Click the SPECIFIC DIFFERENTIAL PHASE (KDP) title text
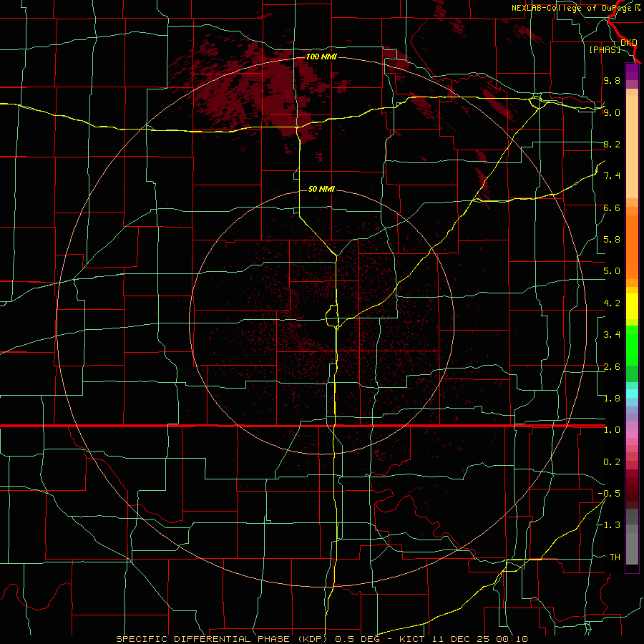644x644 pixels. pyautogui.click(x=223, y=639)
